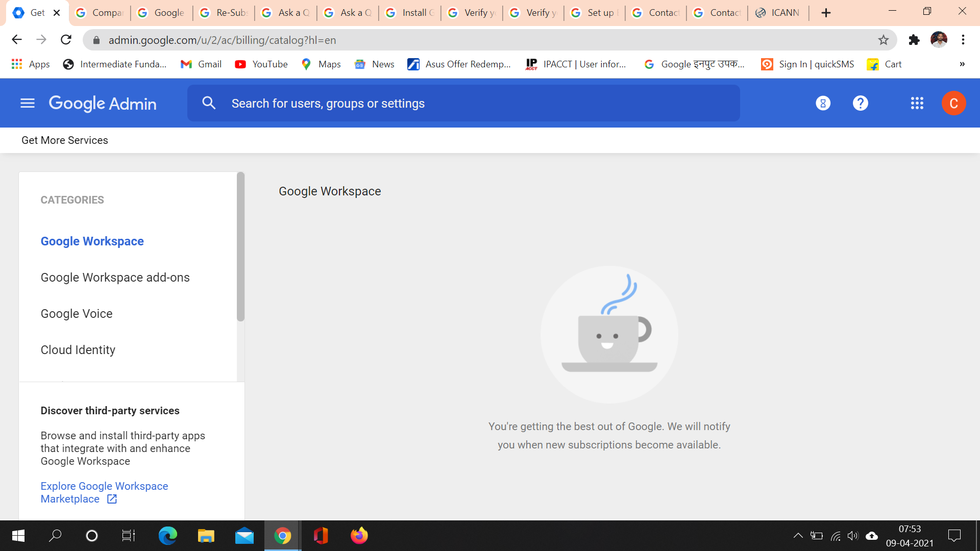The height and width of the screenshot is (551, 980).
Task: Click the search users, groups or settings field
Action: click(x=463, y=104)
